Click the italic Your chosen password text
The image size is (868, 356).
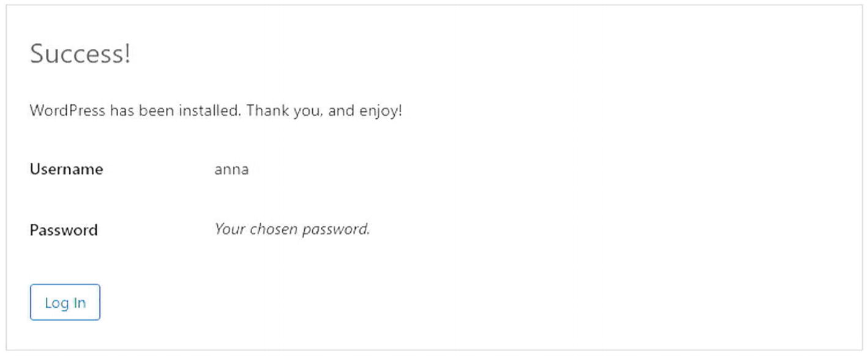tap(292, 229)
